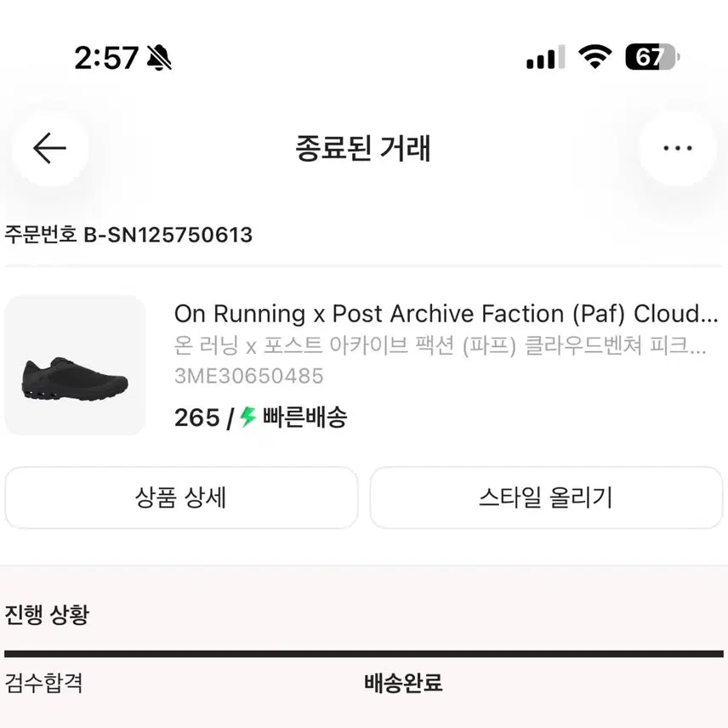Tap the back arrow to exit transaction
Viewport: 728px width, 728px height.
48,147
